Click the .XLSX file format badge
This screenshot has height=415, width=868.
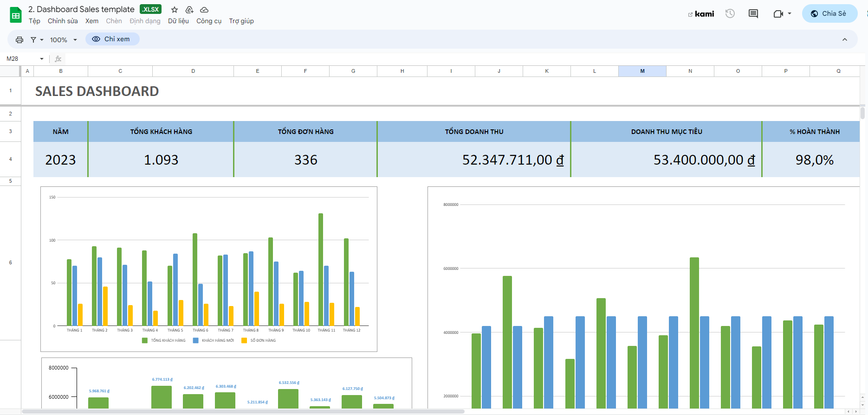150,9
